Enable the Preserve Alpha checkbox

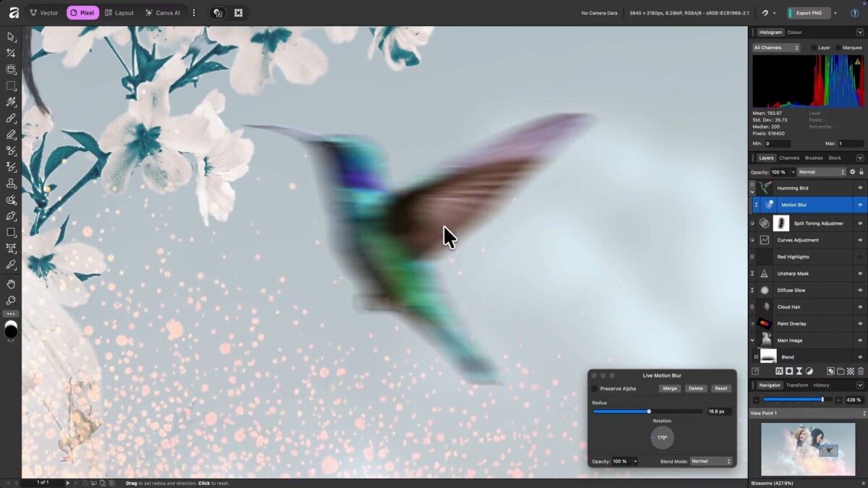point(595,388)
